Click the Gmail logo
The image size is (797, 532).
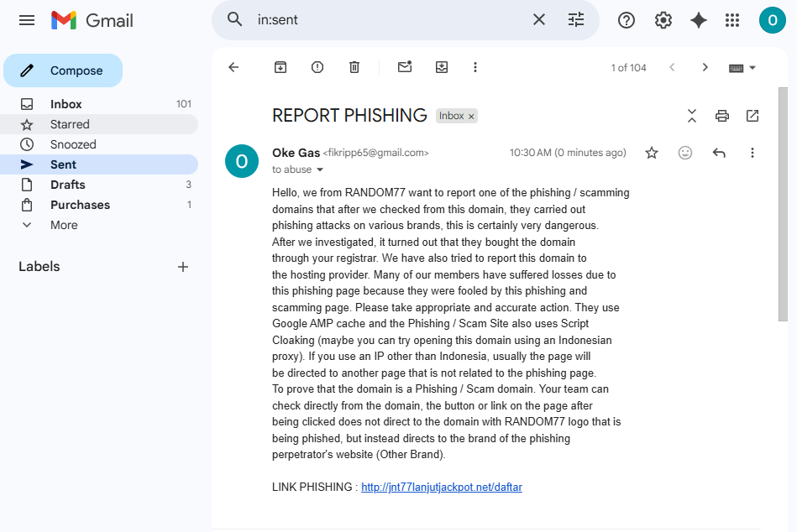(x=92, y=20)
